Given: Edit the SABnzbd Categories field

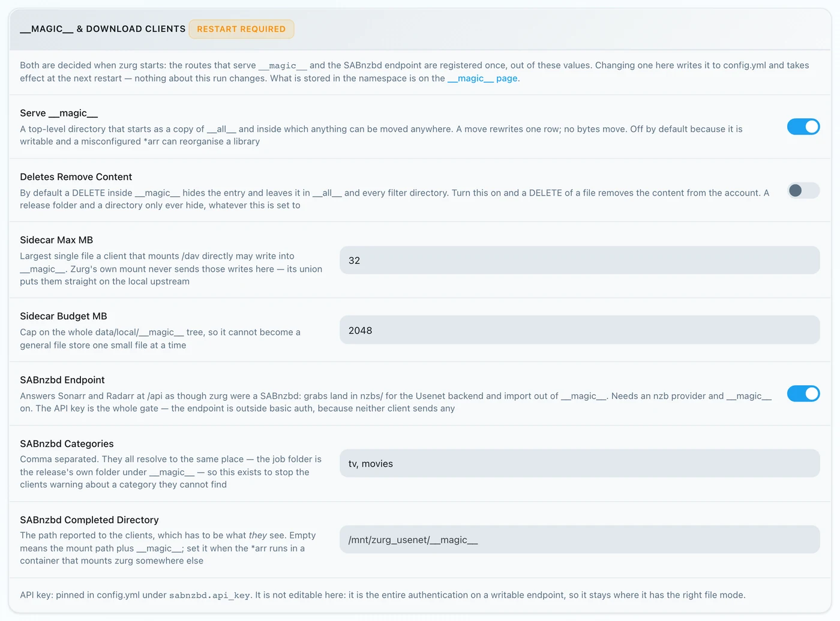Looking at the screenshot, I should tap(580, 463).
